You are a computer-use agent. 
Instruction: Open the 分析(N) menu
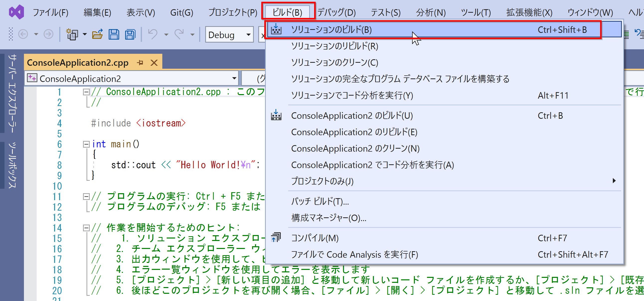click(431, 12)
